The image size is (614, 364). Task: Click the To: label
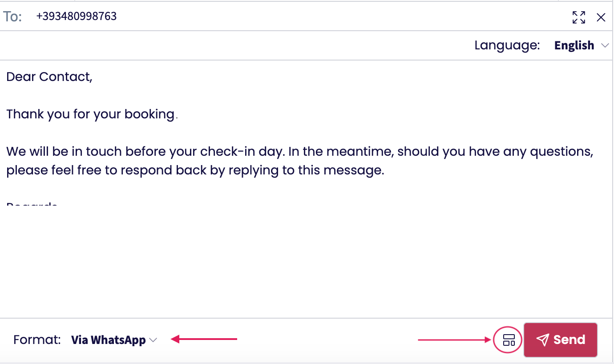point(12,17)
